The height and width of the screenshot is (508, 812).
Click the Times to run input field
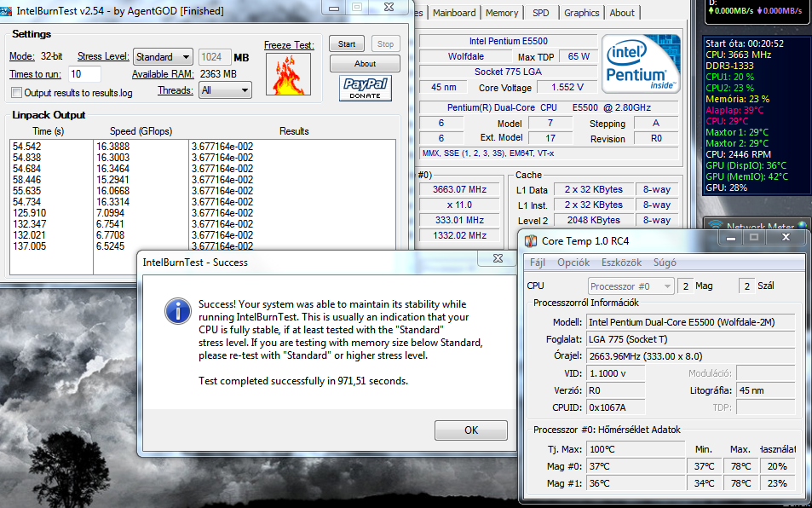tap(84, 74)
